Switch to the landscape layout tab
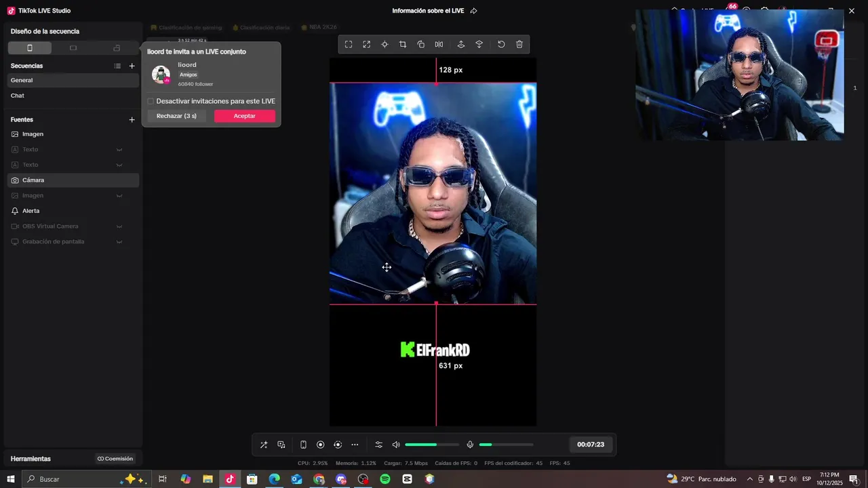Image resolution: width=868 pixels, height=488 pixels. click(x=73, y=47)
